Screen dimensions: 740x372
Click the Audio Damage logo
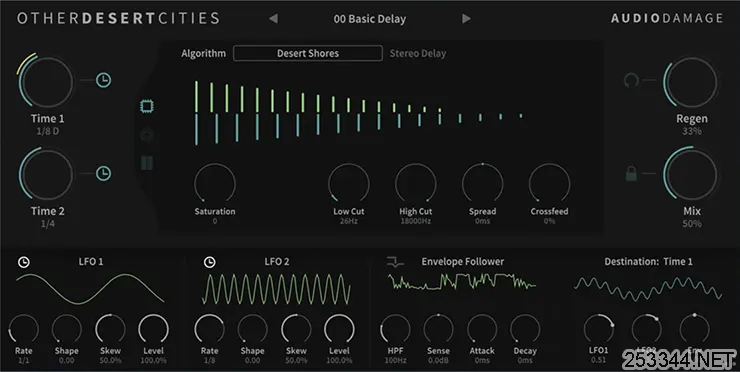(667, 18)
